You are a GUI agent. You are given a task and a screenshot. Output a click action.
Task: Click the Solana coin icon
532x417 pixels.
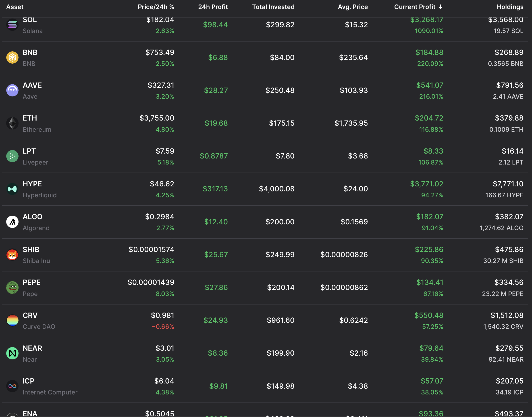coord(12,25)
